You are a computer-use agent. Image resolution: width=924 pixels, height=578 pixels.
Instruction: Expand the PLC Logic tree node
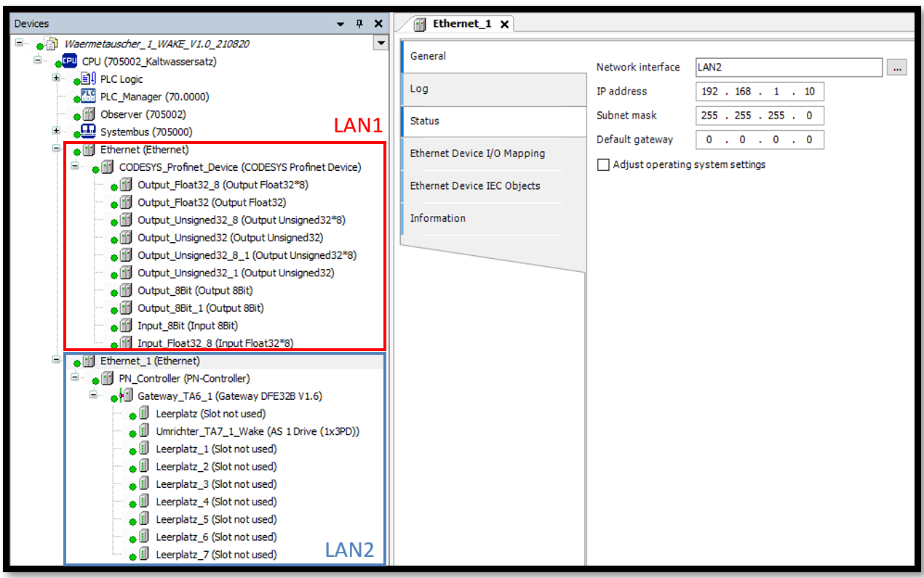[x=56, y=79]
